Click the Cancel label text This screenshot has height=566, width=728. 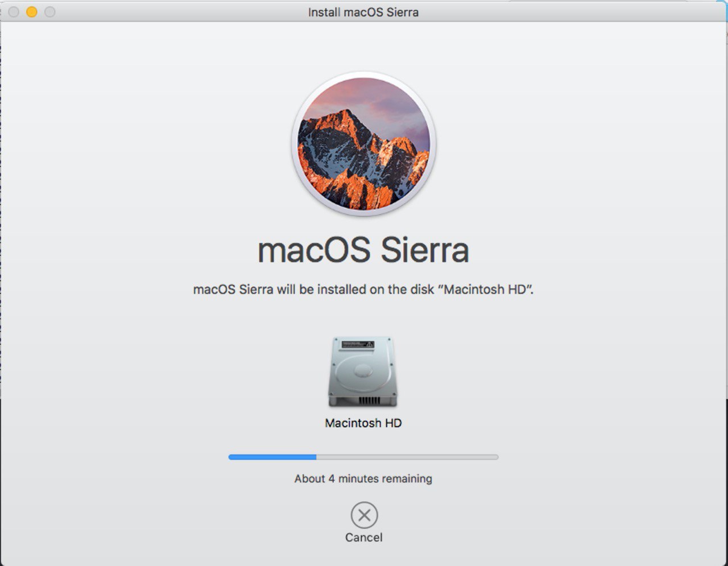pos(364,538)
